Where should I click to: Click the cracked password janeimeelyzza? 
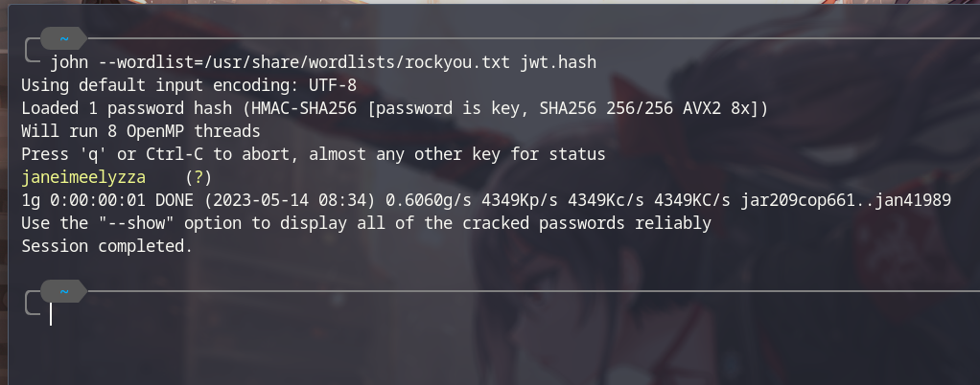[x=83, y=178]
